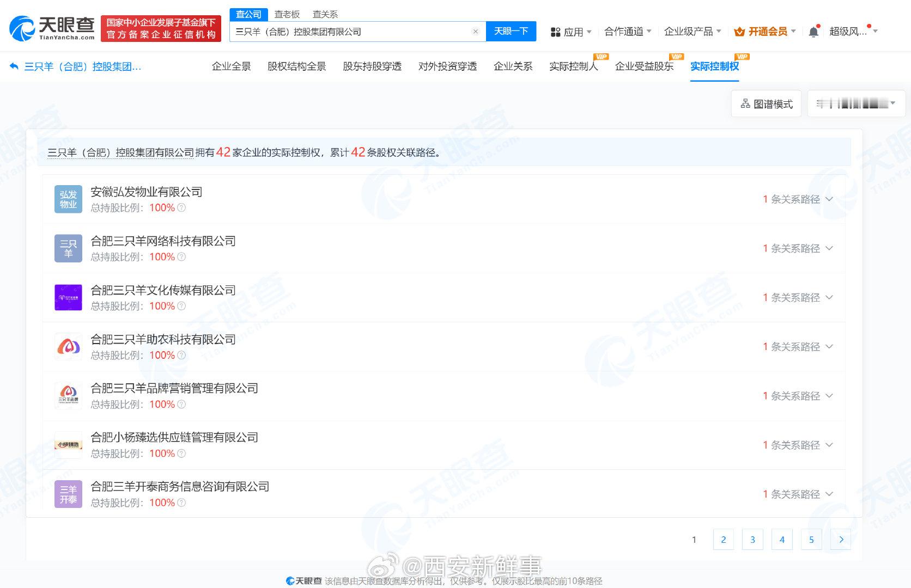Expand relation path for 合肥三只羊助农科技有限公司

[798, 347]
